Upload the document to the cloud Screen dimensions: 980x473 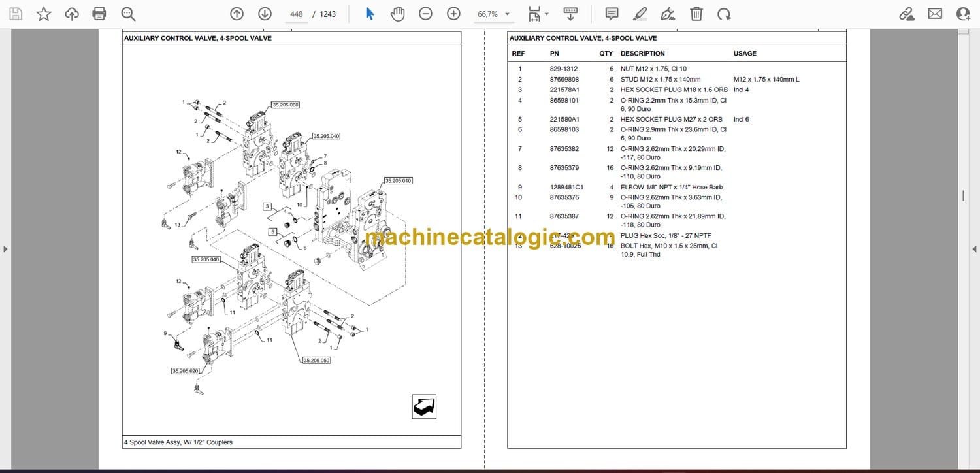[72, 14]
